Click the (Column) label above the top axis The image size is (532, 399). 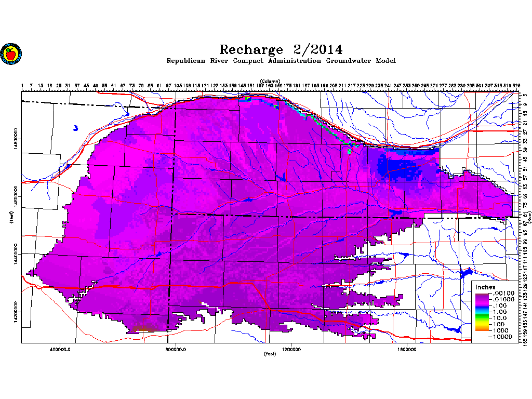click(270, 81)
